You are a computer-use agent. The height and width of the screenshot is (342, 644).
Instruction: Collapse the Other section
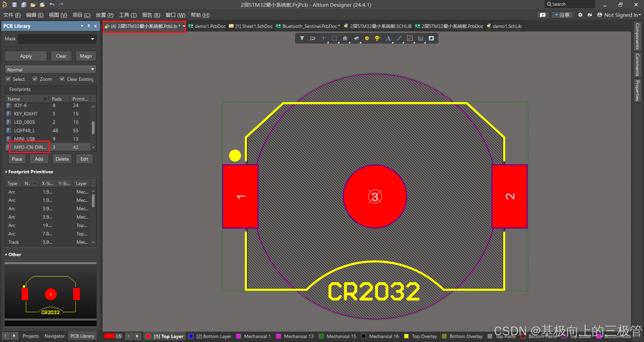pyautogui.click(x=6, y=254)
